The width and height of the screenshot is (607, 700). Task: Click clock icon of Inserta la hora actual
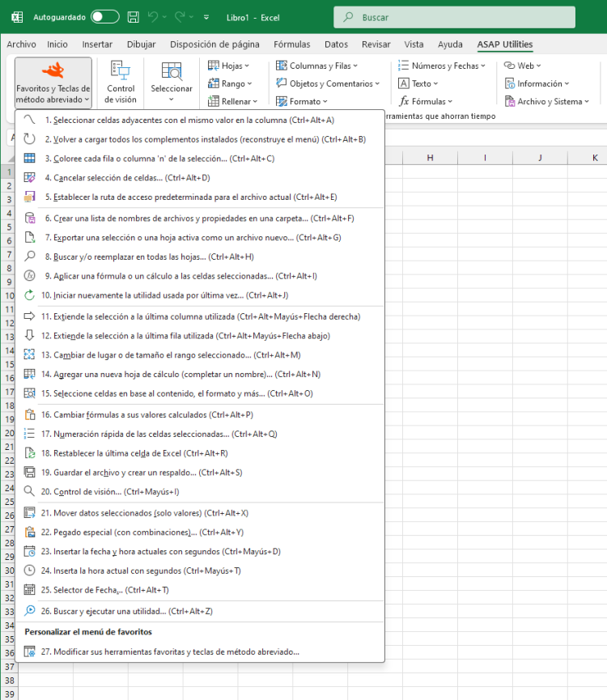click(x=29, y=570)
